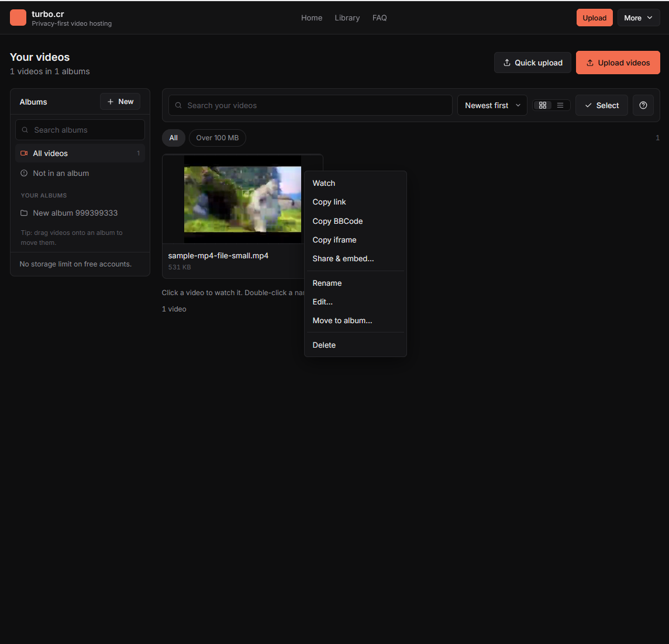Open Edit... from the context menu
Viewport: 669px width, 644px height.
pyautogui.click(x=355, y=302)
